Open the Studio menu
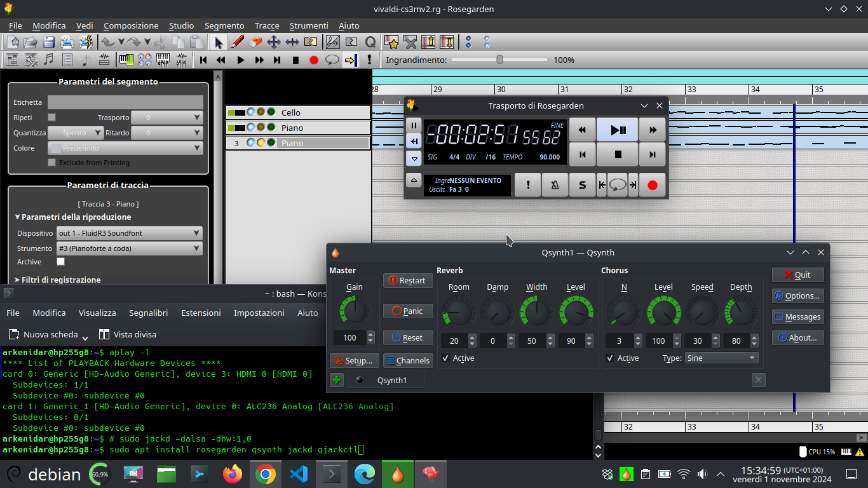Screen dimensions: 868x488 [182, 26]
